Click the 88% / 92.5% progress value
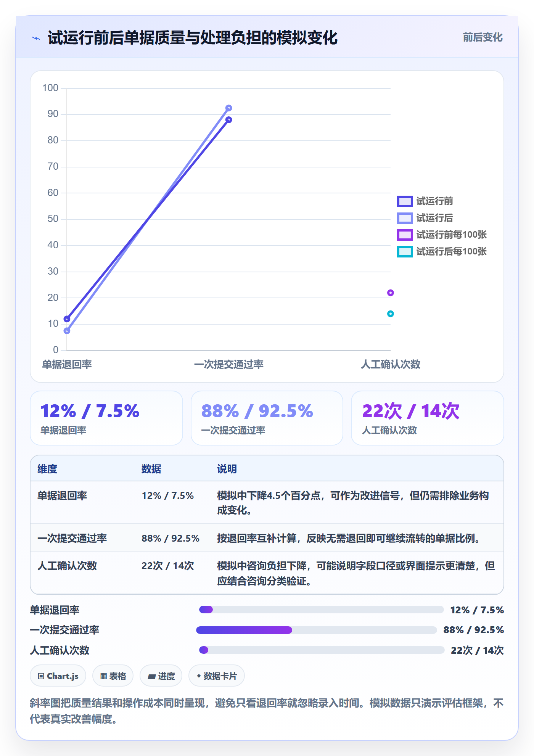The image size is (534, 756). (474, 630)
